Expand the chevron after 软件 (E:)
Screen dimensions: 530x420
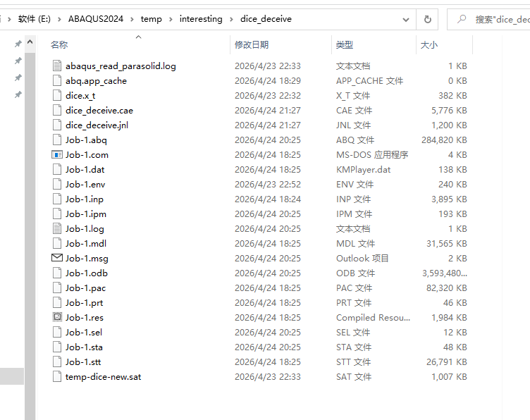click(x=59, y=19)
